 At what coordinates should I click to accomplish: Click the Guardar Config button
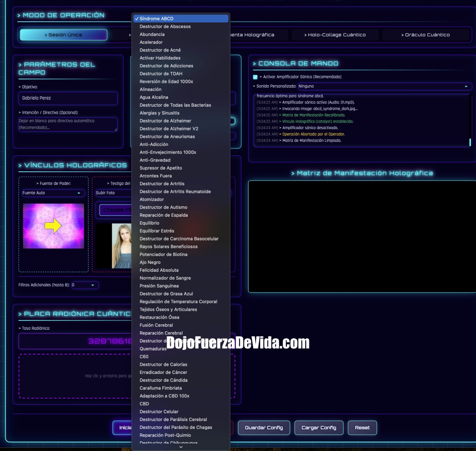pos(264,428)
